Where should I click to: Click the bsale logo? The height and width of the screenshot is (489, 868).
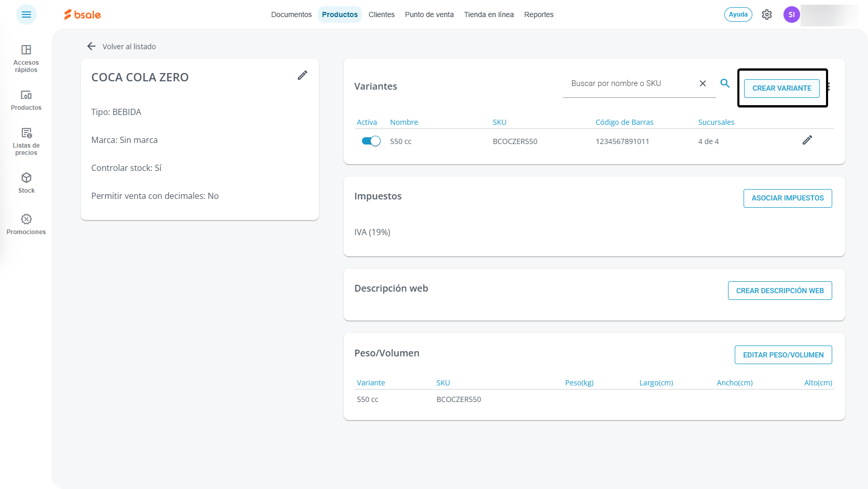coord(82,15)
